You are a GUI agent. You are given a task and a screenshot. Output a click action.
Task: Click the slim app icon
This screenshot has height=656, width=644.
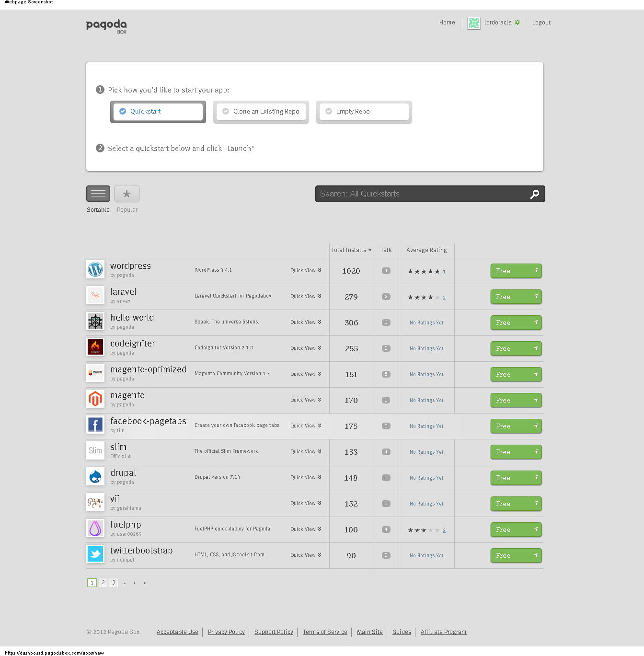[95, 450]
